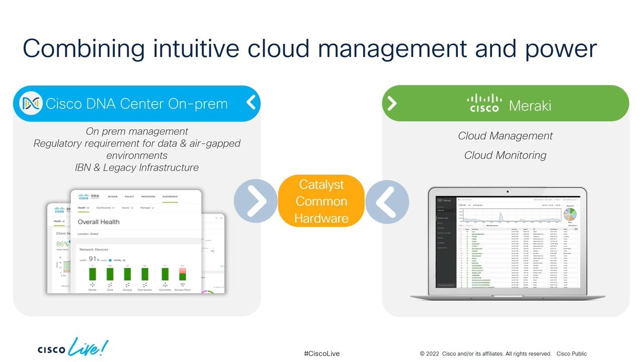Click the 91% healthy value
The width and height of the screenshot is (644, 362).
[94, 259]
